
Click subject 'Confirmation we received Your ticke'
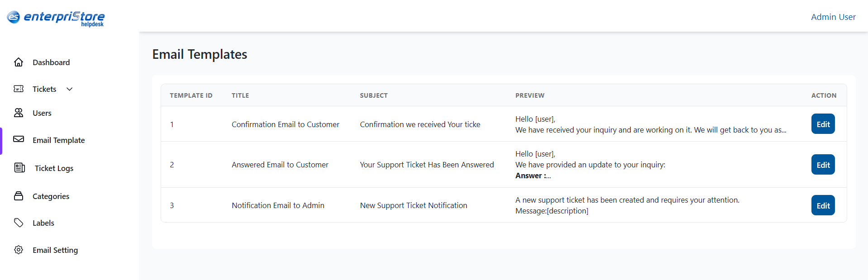pyautogui.click(x=420, y=124)
